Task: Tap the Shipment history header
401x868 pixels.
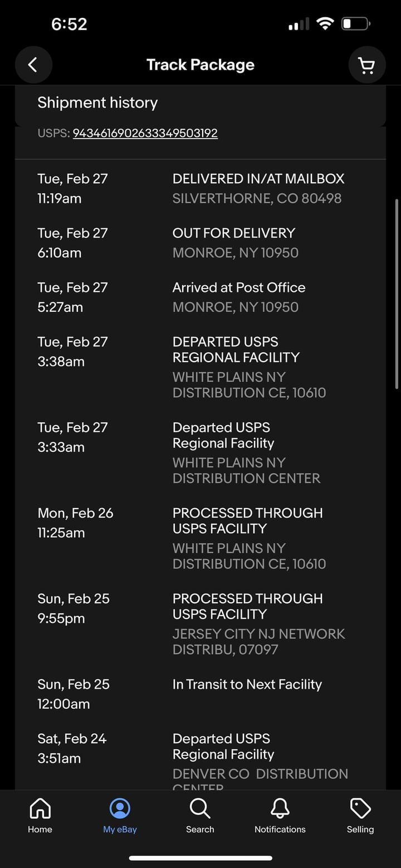Action: (97, 103)
